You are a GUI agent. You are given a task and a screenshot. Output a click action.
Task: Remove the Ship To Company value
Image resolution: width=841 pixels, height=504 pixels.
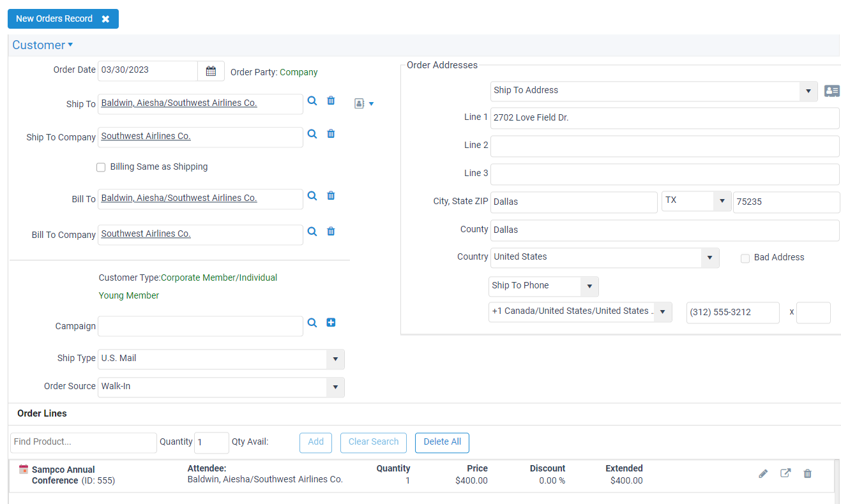click(x=331, y=134)
